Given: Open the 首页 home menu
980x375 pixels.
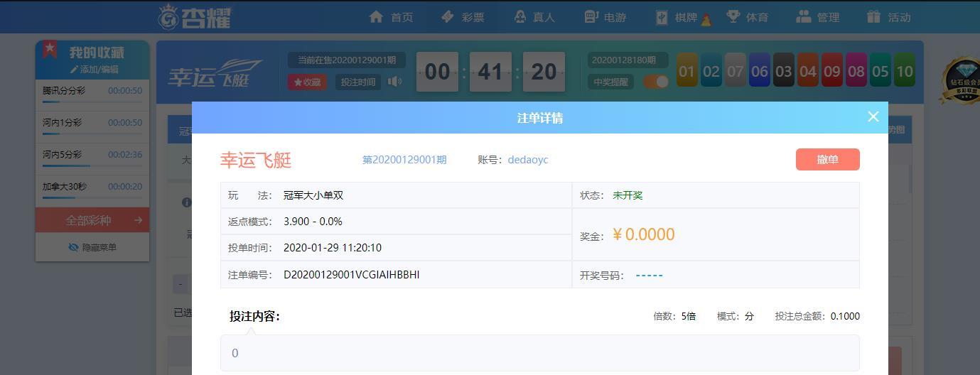Looking at the screenshot, I should 391,17.
